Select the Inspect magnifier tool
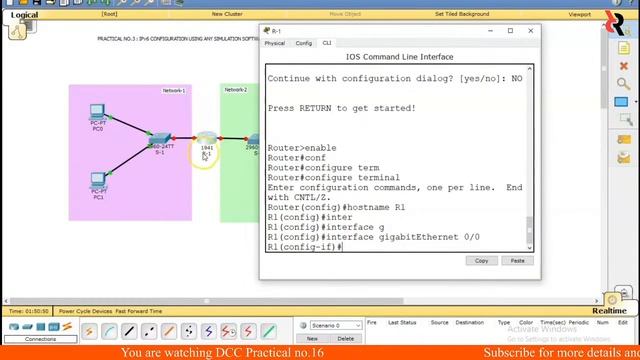 [x=623, y=84]
